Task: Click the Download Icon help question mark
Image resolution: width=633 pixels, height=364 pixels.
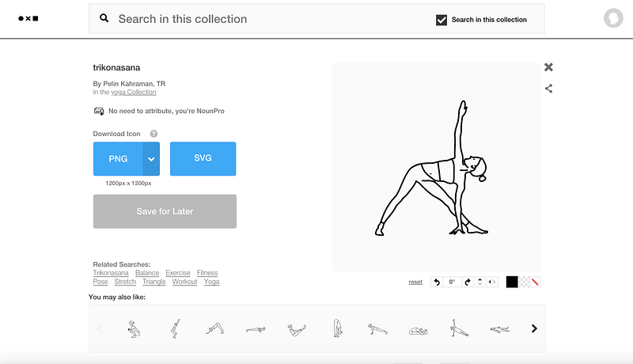Action: [154, 135]
